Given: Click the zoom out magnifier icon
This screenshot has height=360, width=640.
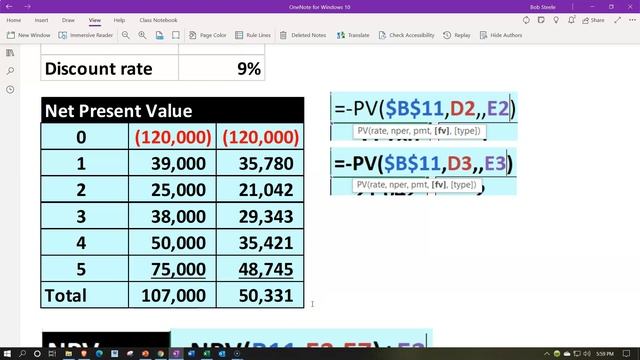Looking at the screenshot, I should [x=126, y=35].
